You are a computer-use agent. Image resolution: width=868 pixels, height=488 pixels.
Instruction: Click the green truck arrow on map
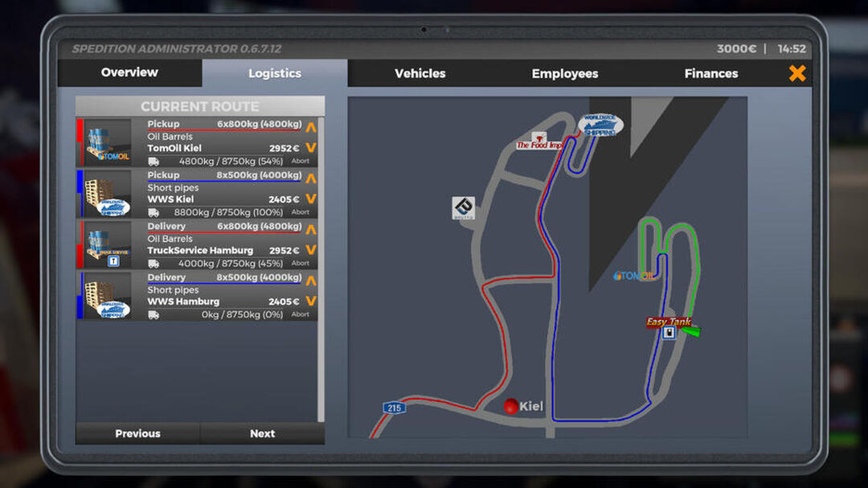[691, 330]
